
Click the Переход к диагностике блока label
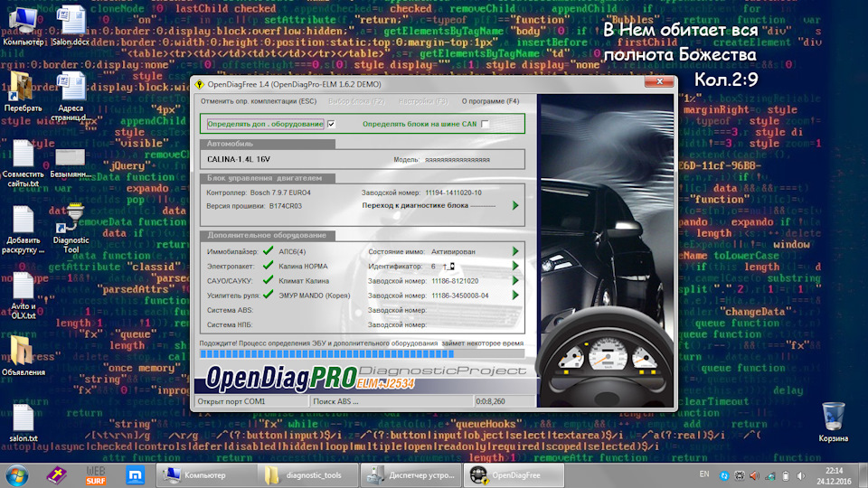415,205
